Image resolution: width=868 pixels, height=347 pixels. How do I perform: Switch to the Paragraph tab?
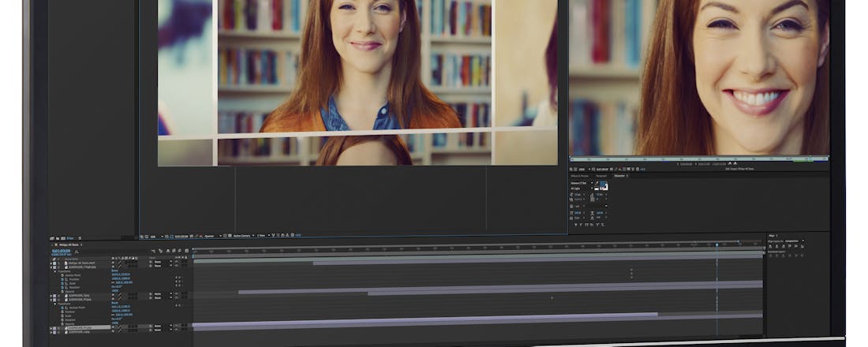tap(601, 176)
